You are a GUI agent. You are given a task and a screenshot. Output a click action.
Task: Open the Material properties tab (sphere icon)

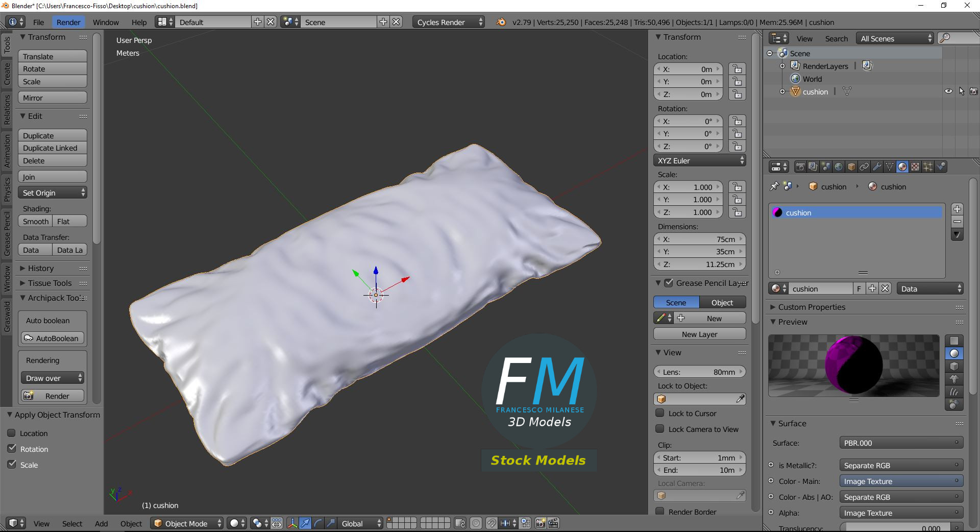[902, 167]
